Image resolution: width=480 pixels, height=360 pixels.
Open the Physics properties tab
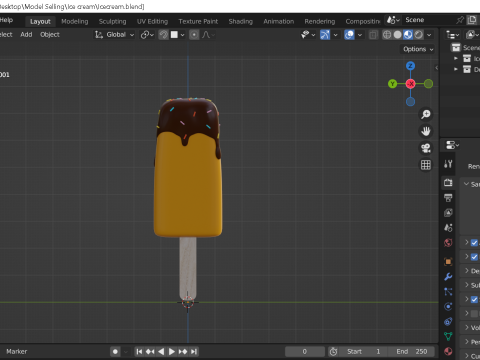(448, 306)
